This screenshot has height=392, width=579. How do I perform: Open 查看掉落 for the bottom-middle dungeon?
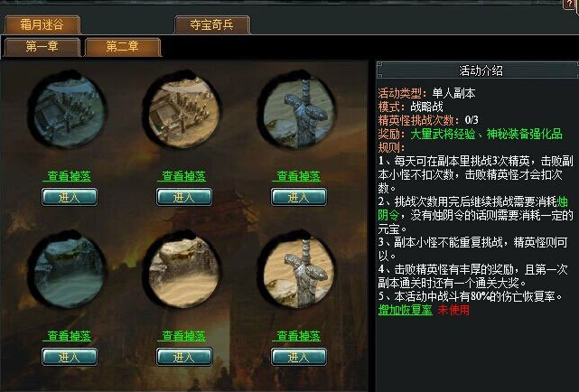coord(184,336)
